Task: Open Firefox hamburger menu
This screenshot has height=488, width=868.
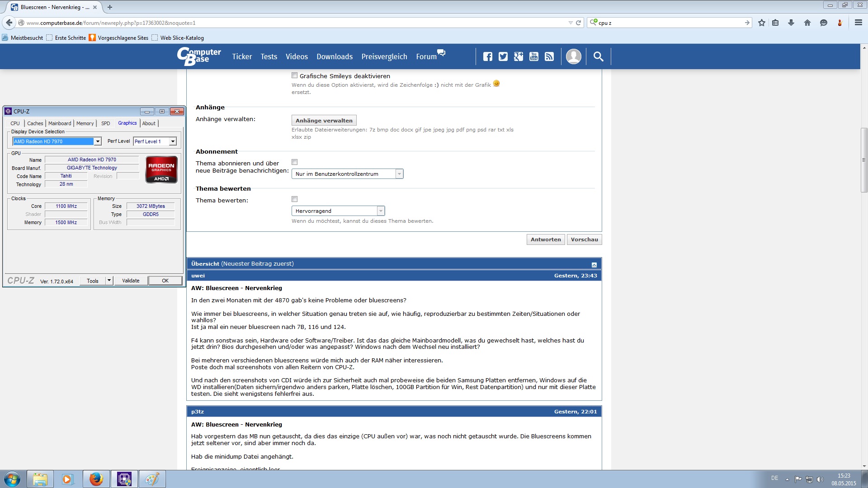Action: click(x=858, y=23)
